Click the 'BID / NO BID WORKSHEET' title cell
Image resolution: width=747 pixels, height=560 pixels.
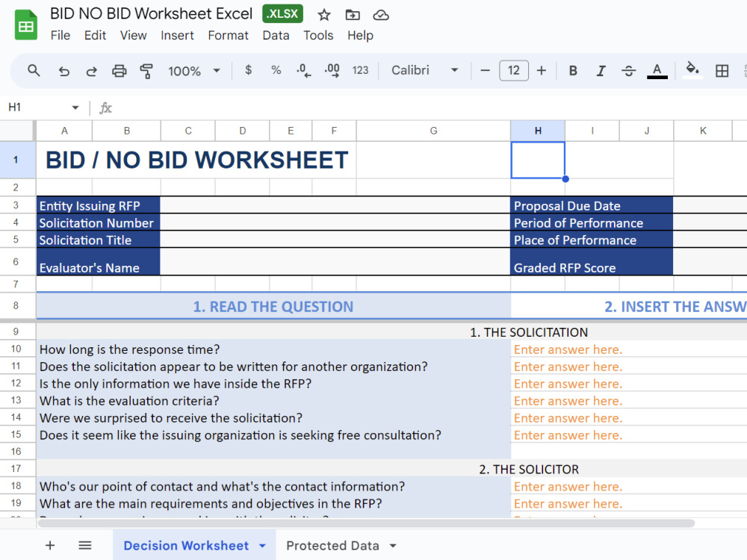click(196, 160)
